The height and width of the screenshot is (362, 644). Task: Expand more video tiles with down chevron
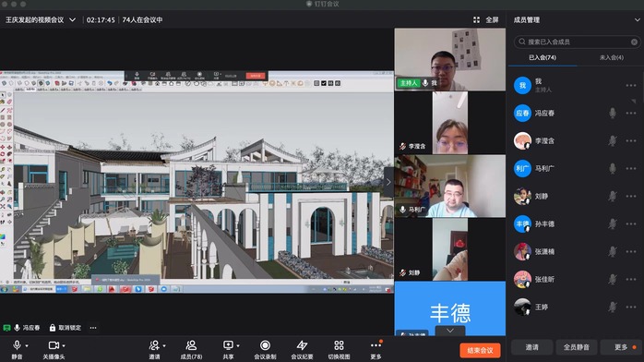(x=450, y=331)
